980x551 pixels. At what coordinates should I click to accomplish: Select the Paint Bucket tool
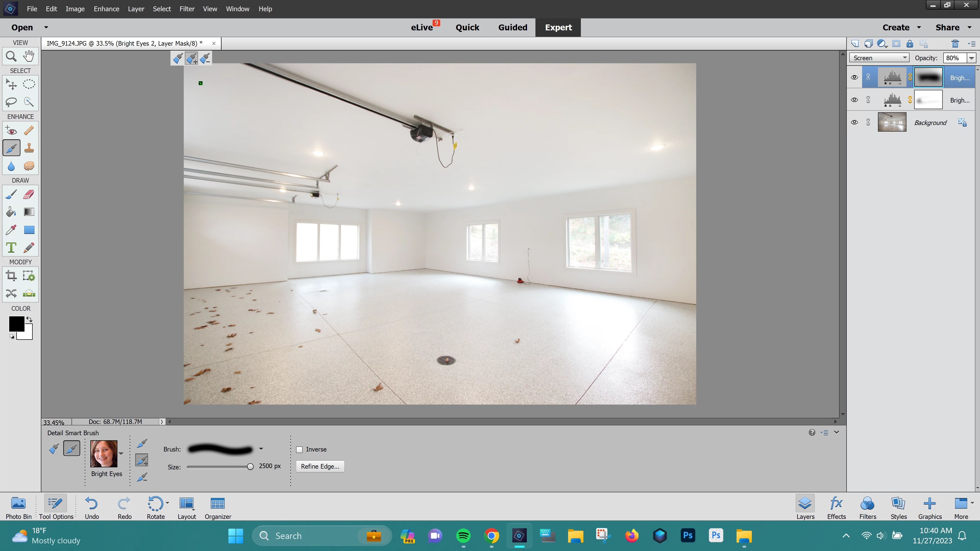coord(11,212)
